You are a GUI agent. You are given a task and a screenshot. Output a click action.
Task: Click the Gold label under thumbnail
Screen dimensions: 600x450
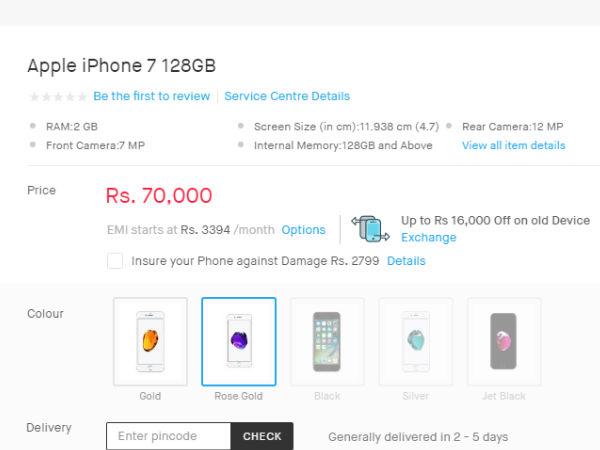150,396
